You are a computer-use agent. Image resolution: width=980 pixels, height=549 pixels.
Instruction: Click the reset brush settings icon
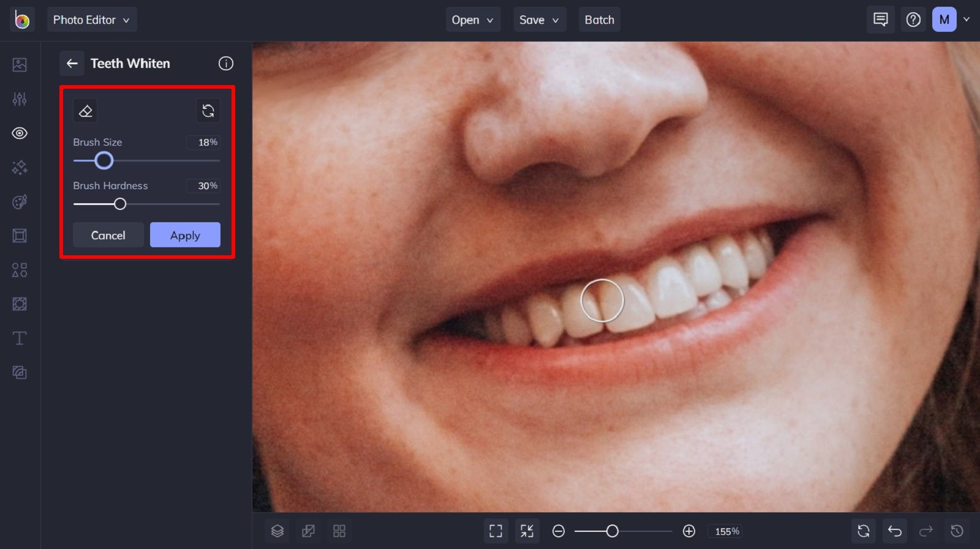pyautogui.click(x=208, y=111)
